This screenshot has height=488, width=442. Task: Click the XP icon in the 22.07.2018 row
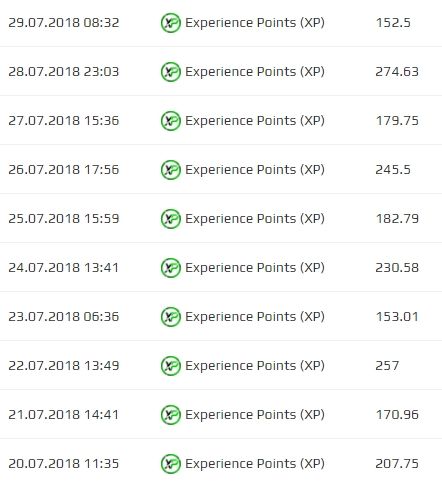(x=171, y=366)
